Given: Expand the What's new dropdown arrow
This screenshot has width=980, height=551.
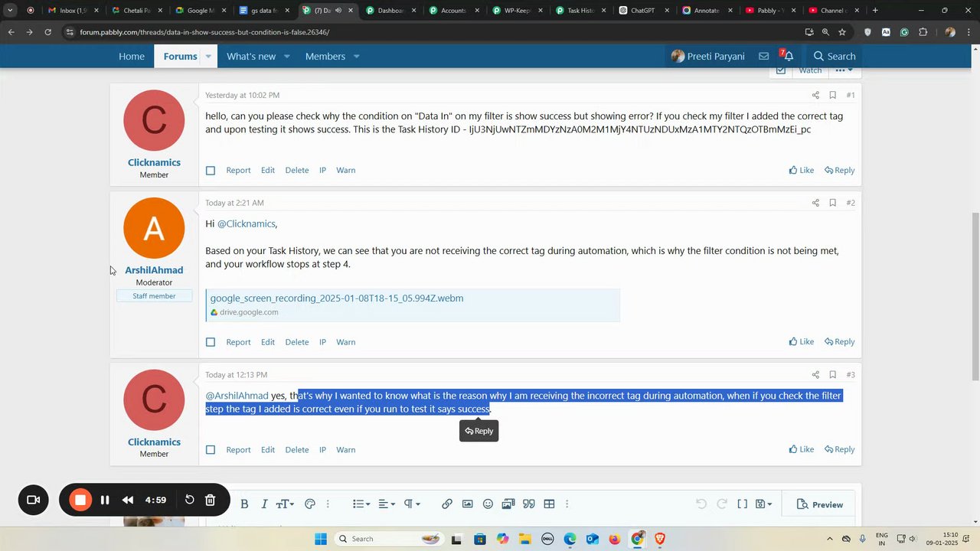Looking at the screenshot, I should (x=287, y=57).
